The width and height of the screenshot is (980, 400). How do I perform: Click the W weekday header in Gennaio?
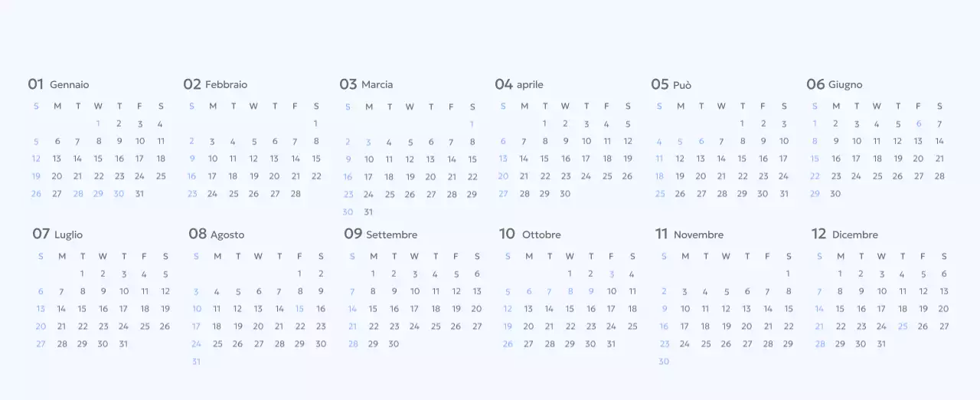pyautogui.click(x=98, y=106)
